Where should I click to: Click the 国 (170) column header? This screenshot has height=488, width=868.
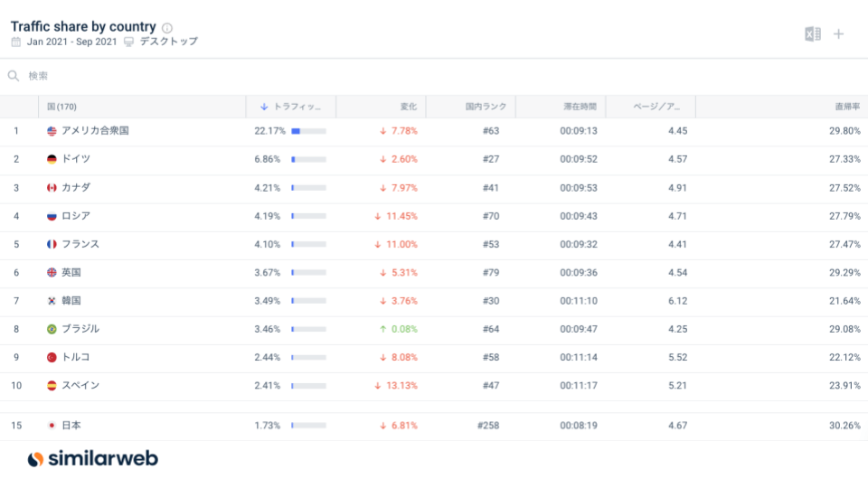click(63, 107)
